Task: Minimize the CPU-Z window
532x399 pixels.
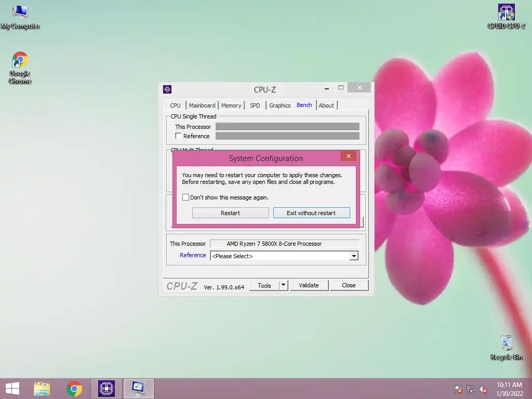Action: 327,88
